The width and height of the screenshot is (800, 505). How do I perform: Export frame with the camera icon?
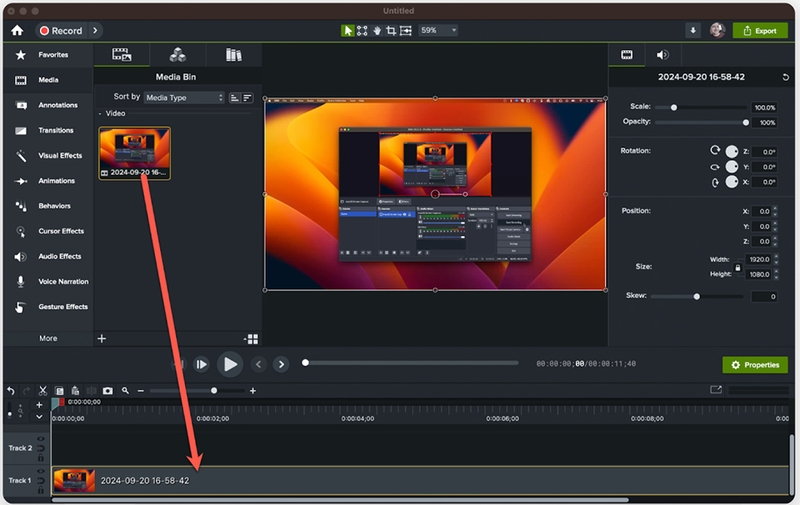108,391
